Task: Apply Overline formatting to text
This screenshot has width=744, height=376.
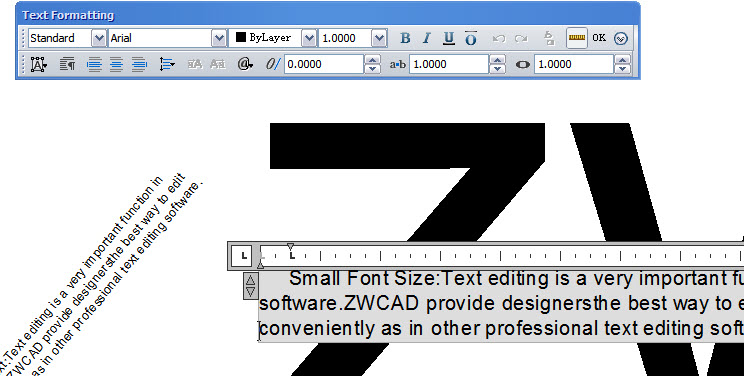Action: pos(470,38)
